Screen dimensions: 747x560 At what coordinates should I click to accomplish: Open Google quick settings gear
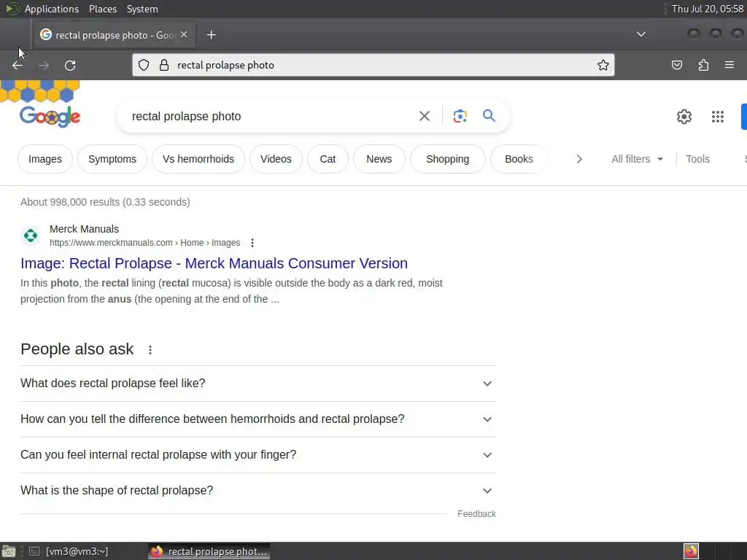[x=684, y=117]
